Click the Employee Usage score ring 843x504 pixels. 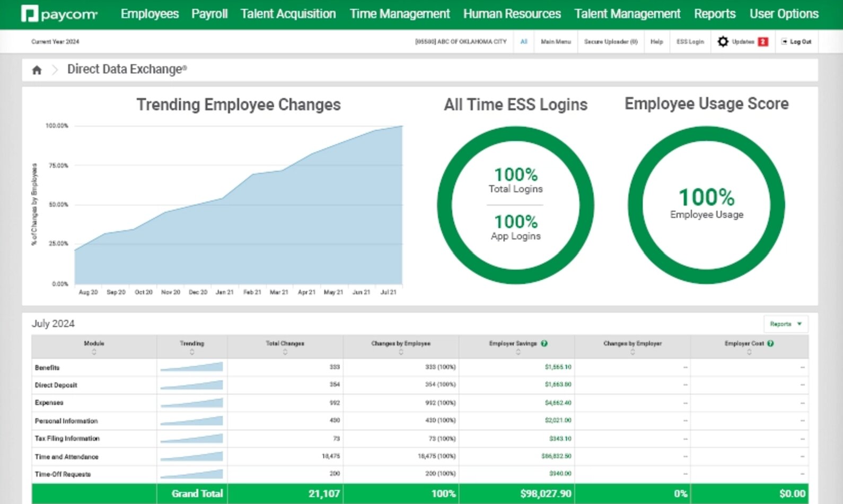click(x=706, y=205)
